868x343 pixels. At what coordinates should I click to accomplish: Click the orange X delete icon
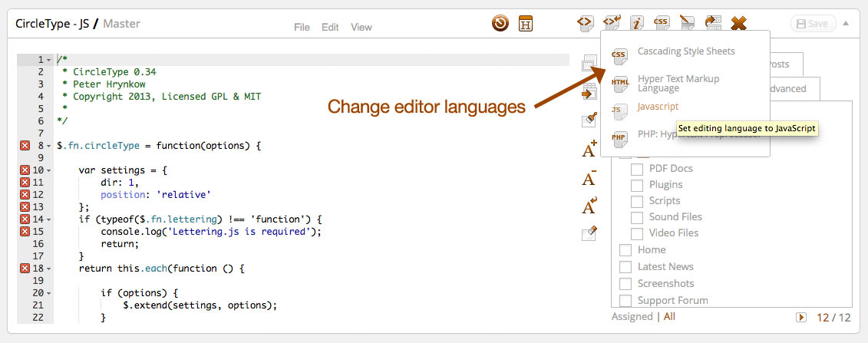pos(738,23)
